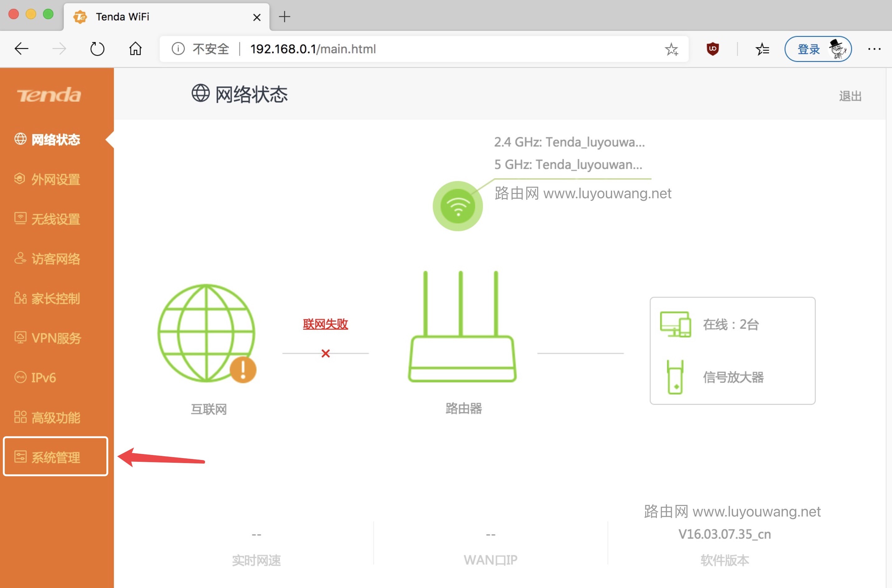The height and width of the screenshot is (588, 892).
Task: Open 系统管理 system management
Action: coord(55,457)
